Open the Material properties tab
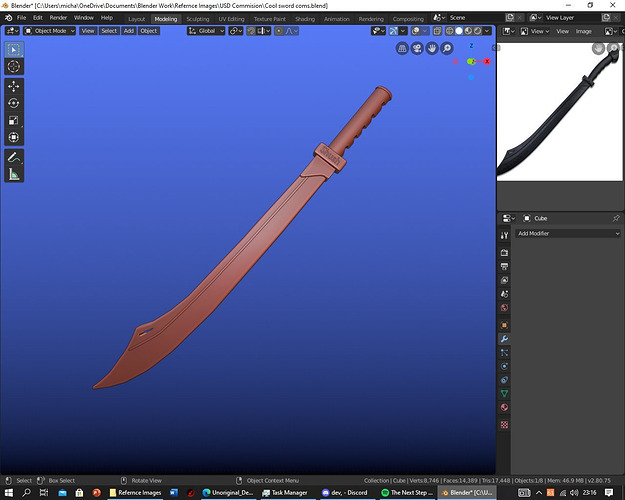The image size is (625, 500). point(504,407)
